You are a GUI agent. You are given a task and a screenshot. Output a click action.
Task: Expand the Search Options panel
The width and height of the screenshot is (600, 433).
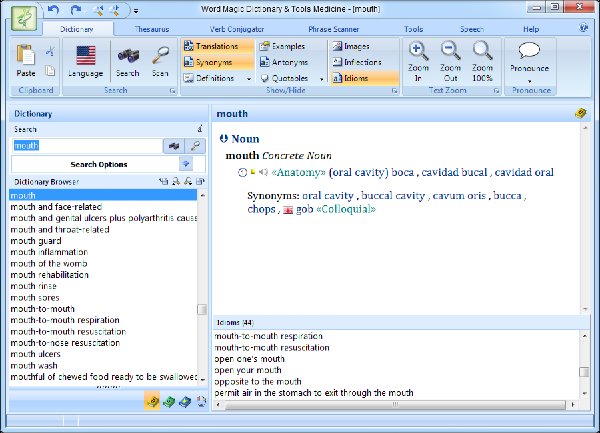[x=186, y=164]
